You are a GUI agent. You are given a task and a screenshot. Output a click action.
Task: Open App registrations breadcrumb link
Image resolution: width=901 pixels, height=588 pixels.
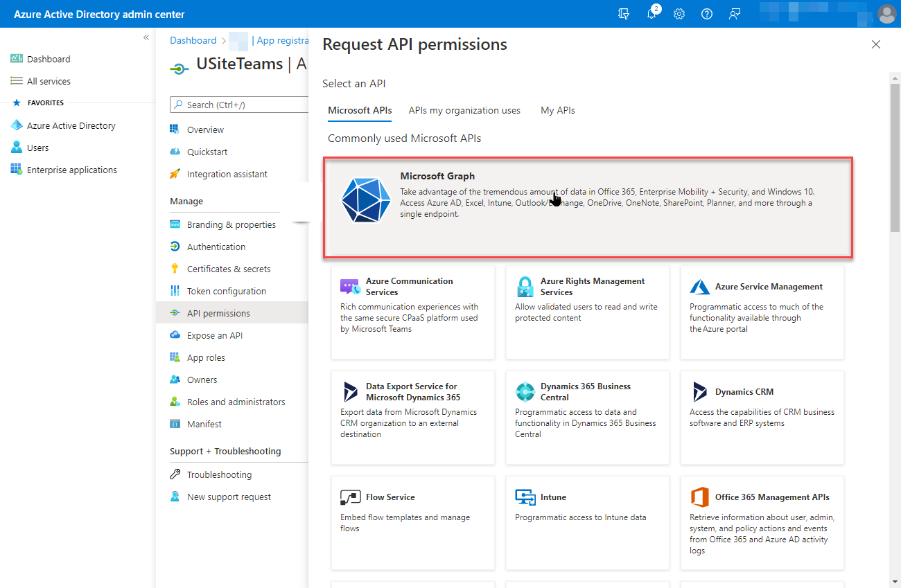283,40
